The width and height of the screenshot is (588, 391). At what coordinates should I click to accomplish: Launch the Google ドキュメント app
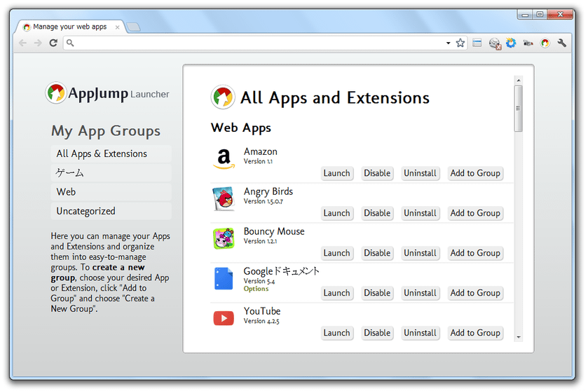[336, 293]
